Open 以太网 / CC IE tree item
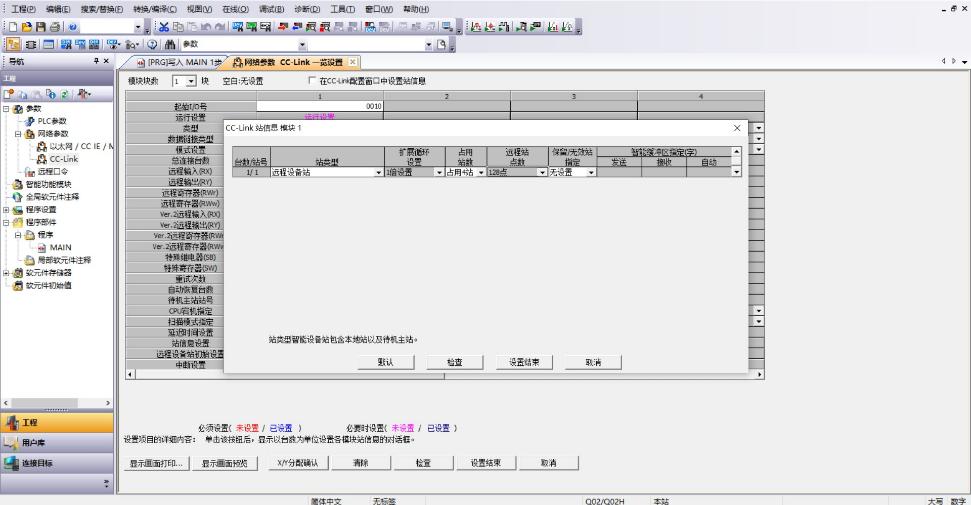The height and width of the screenshot is (505, 971). pyautogui.click(x=81, y=146)
